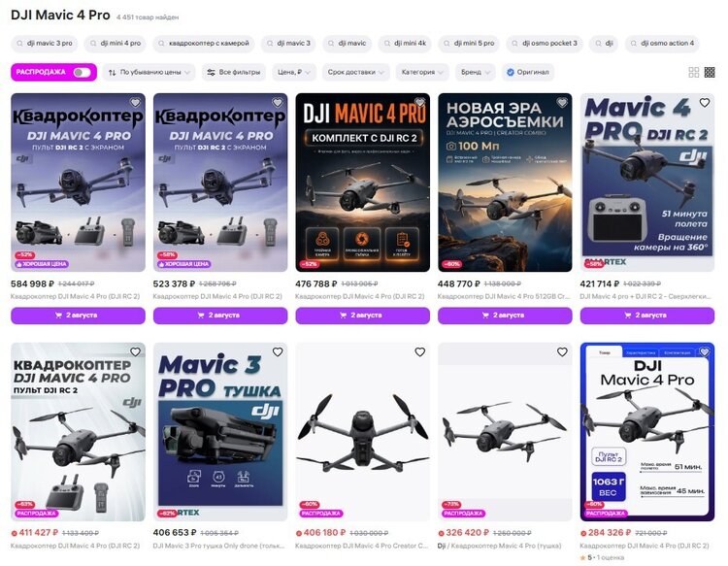Select the dji osmo action 4 suggestion
This screenshot has height=566, width=728.
[662, 43]
